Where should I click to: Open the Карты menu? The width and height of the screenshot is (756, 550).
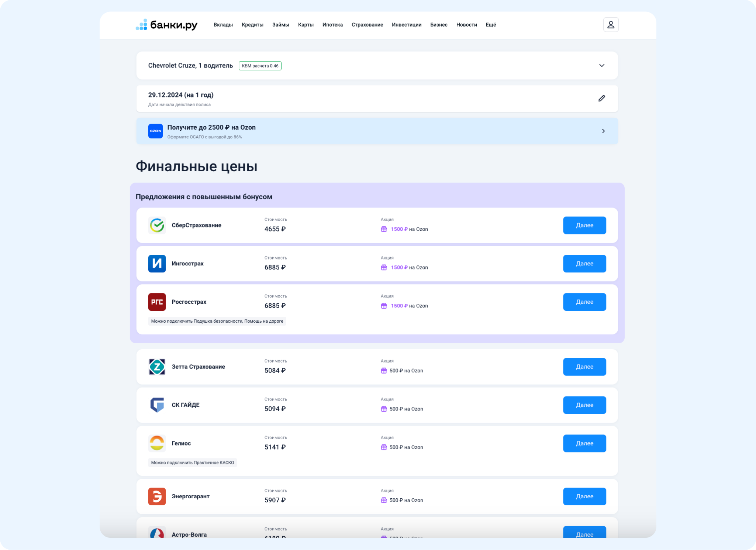coord(306,25)
